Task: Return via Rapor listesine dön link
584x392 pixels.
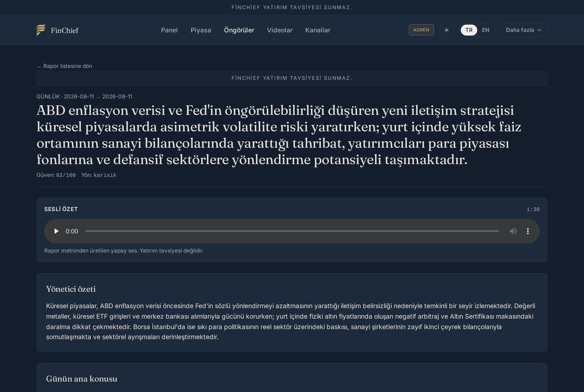Action: pyautogui.click(x=64, y=66)
